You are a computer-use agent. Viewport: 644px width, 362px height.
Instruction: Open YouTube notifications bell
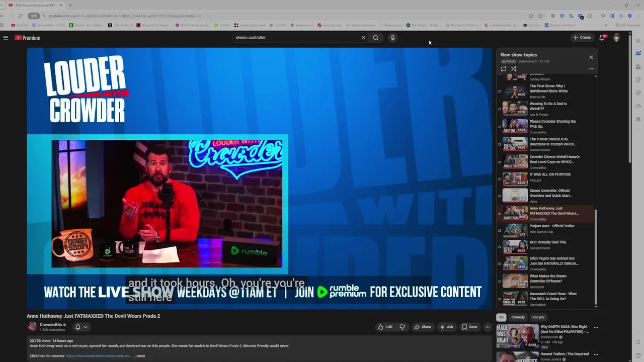(x=602, y=38)
